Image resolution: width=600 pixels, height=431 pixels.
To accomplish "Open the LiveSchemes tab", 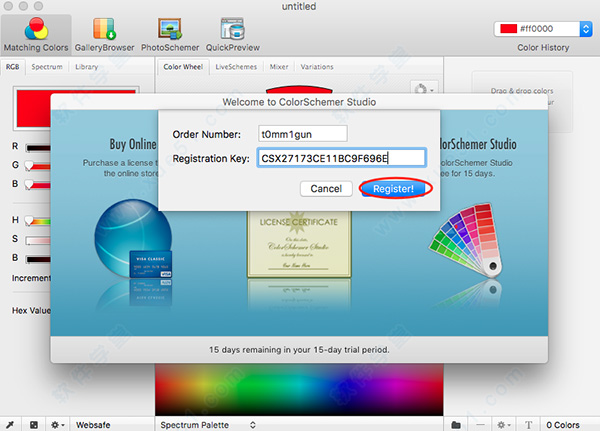I will pos(236,67).
